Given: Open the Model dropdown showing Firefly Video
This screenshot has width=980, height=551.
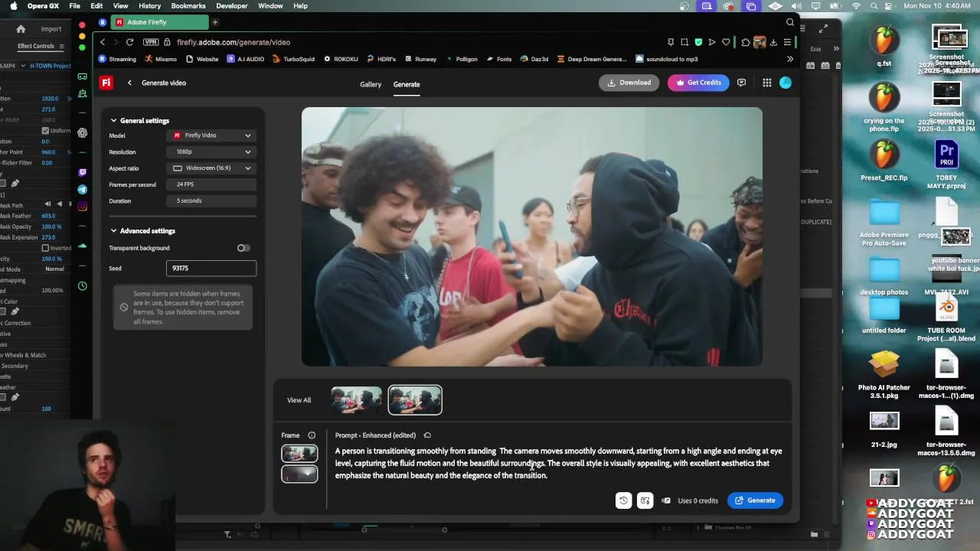Looking at the screenshot, I should coord(211,135).
